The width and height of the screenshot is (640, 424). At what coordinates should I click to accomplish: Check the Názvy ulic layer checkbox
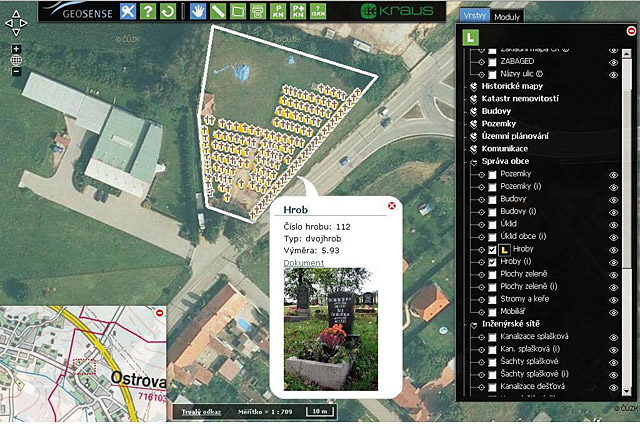492,75
